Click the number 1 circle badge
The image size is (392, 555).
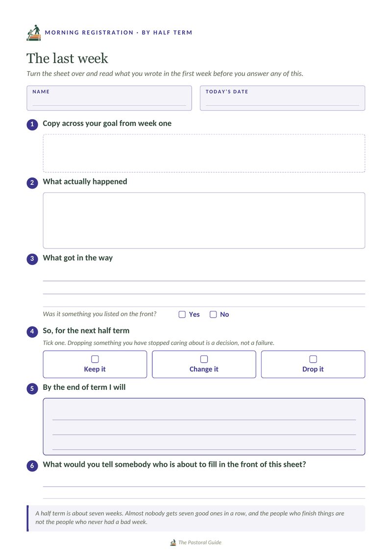pyautogui.click(x=32, y=124)
